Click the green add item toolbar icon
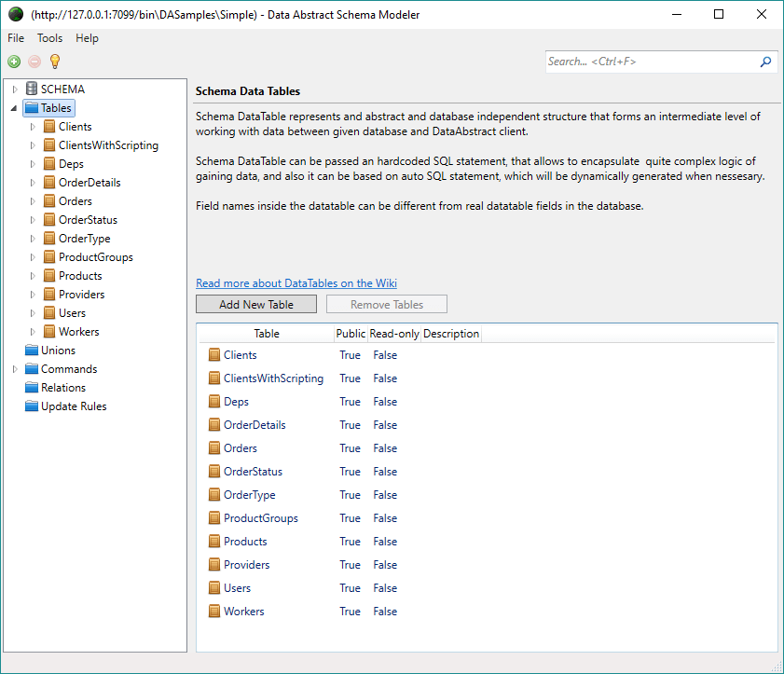The width and height of the screenshot is (784, 674). pos(14,62)
